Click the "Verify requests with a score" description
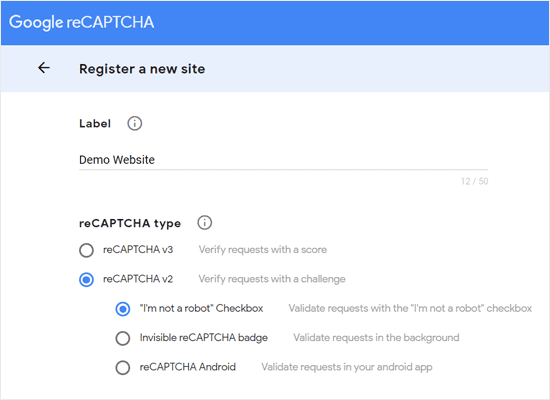This screenshot has width=550, height=400. (x=263, y=249)
